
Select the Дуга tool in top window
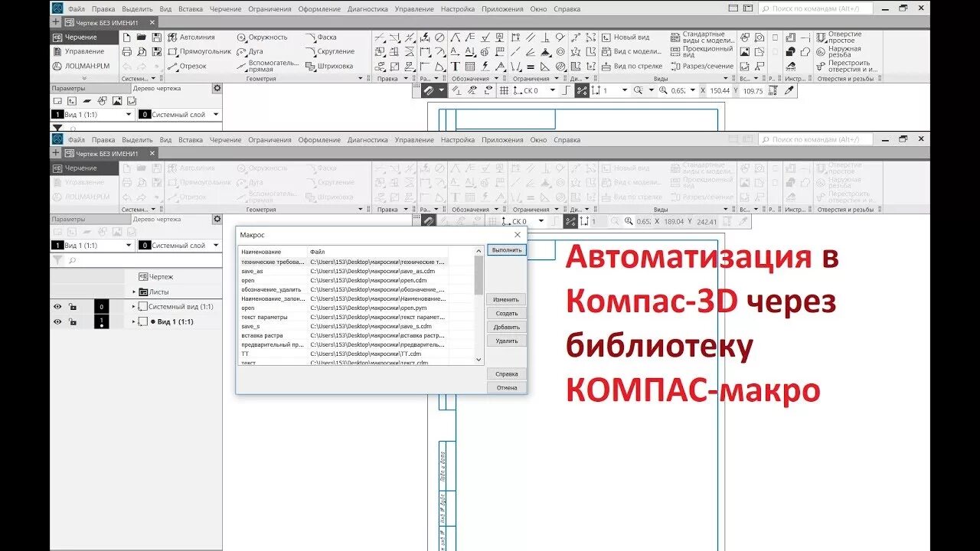click(x=250, y=52)
